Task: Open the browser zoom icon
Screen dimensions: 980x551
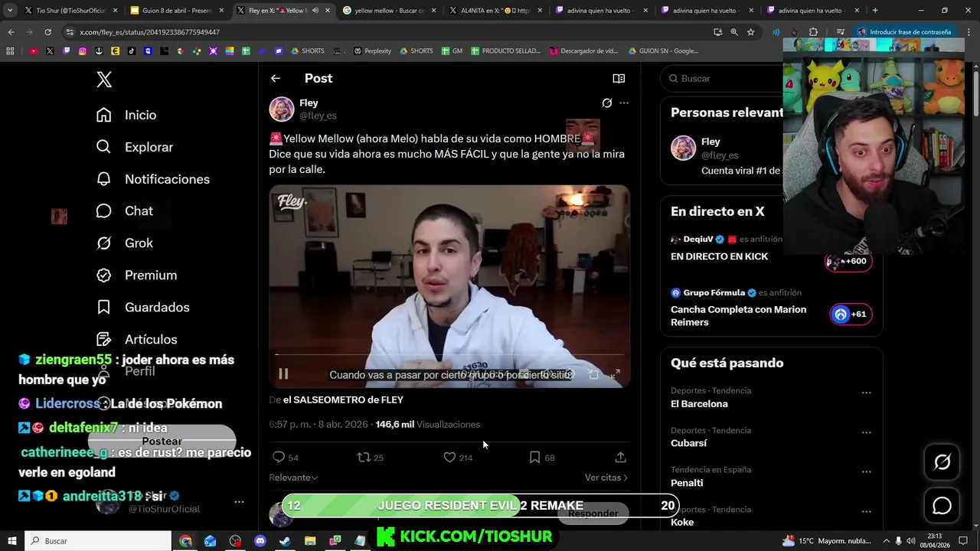Action: point(734,32)
